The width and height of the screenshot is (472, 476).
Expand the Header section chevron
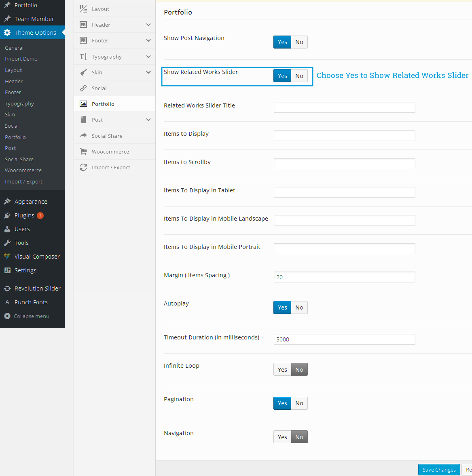point(148,25)
